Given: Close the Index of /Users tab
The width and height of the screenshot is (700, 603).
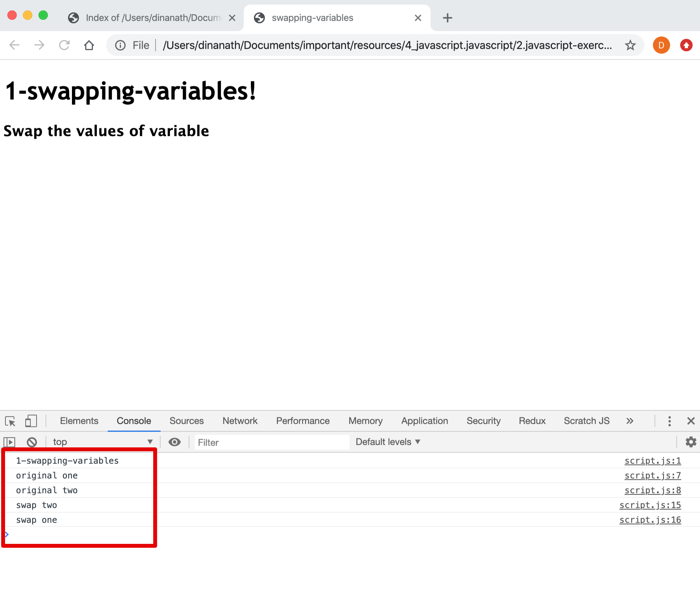Looking at the screenshot, I should pyautogui.click(x=232, y=18).
